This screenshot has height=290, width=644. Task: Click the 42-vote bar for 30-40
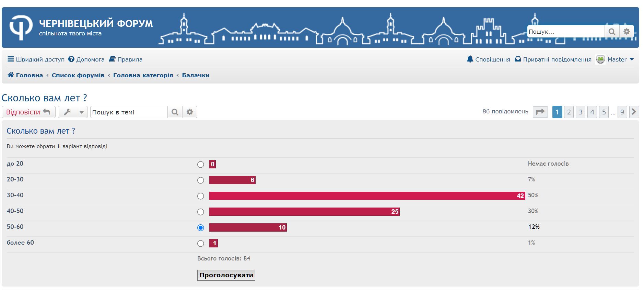point(367,196)
